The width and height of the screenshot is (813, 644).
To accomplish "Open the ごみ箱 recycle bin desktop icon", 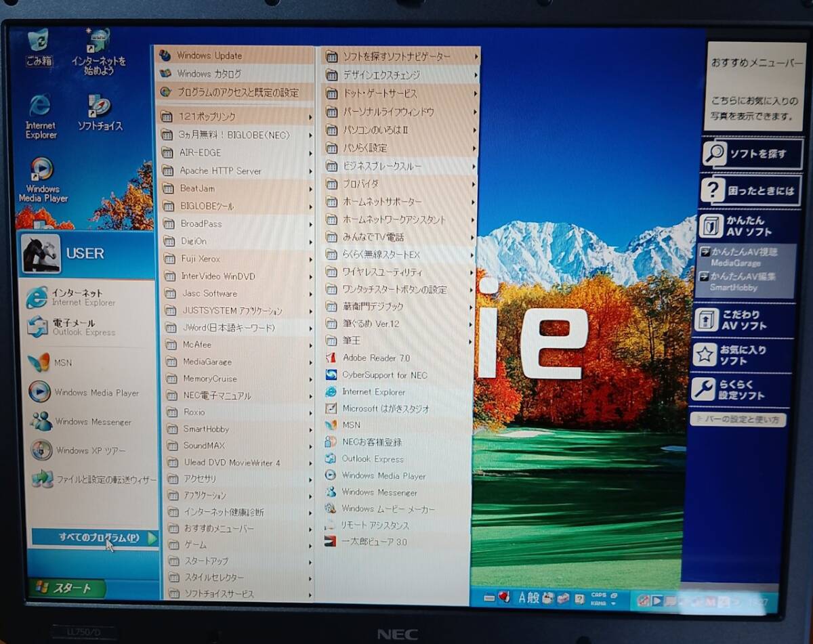I will click(38, 47).
